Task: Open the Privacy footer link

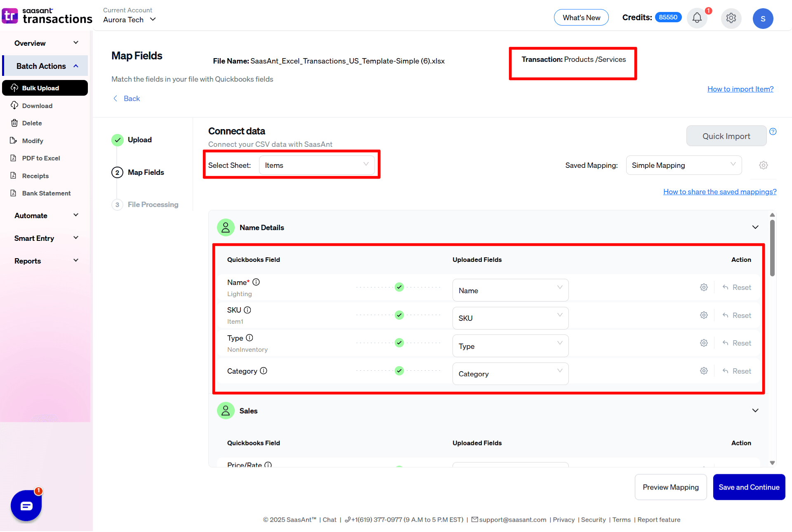Action: tap(563, 520)
